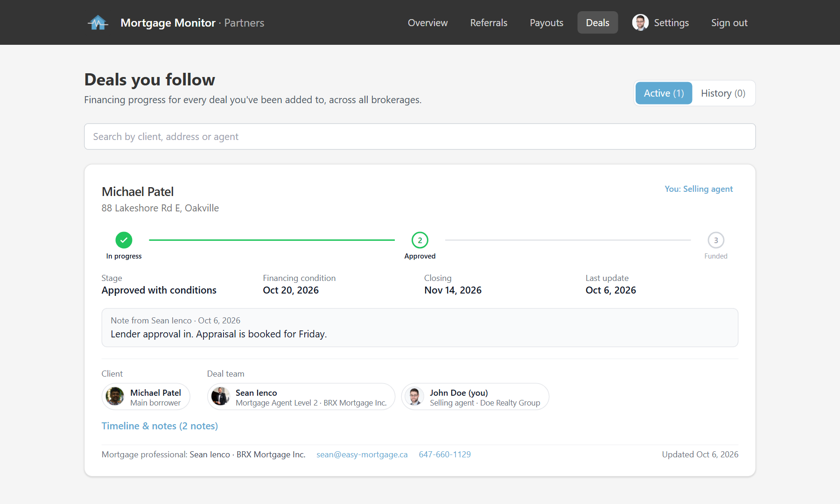Select the Approved step 2 circle
Image resolution: width=840 pixels, height=504 pixels.
(420, 240)
